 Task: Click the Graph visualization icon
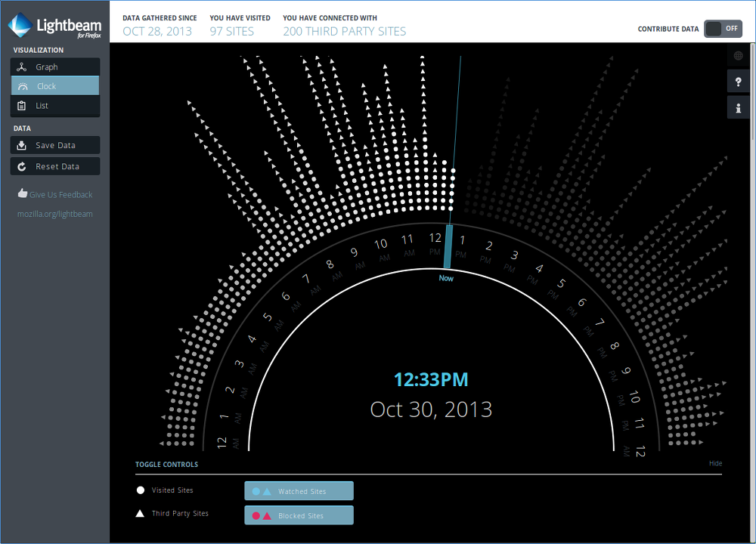pos(22,67)
